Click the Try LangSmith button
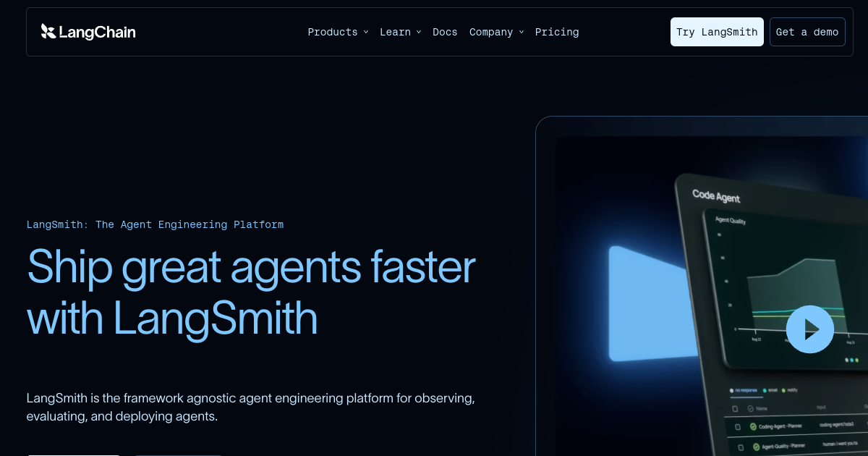Image resolution: width=868 pixels, height=456 pixels. click(717, 32)
